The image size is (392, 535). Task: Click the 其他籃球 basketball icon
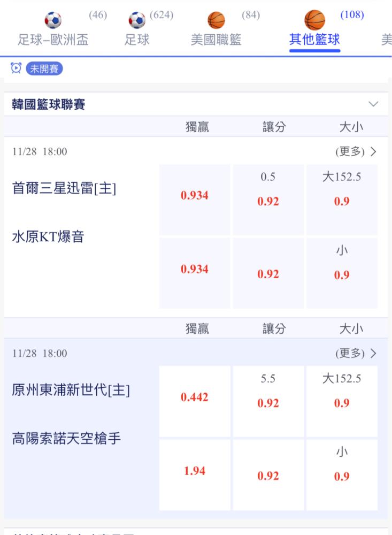[314, 20]
